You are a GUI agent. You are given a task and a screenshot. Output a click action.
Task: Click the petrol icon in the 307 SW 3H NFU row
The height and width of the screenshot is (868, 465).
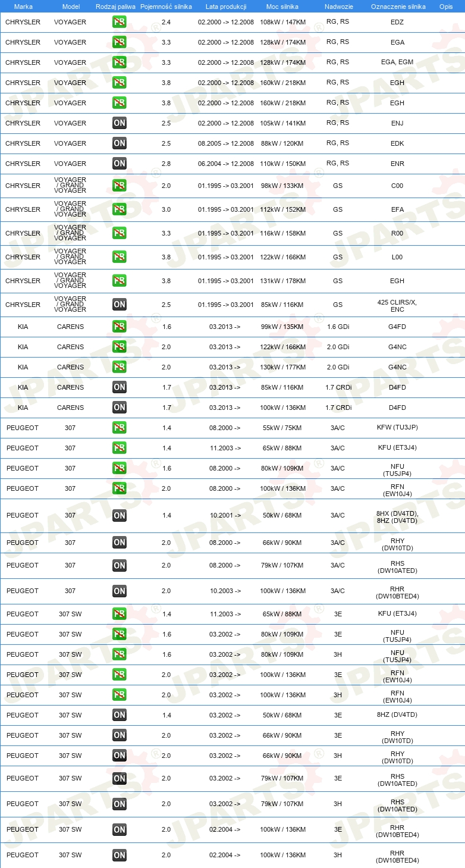120,654
